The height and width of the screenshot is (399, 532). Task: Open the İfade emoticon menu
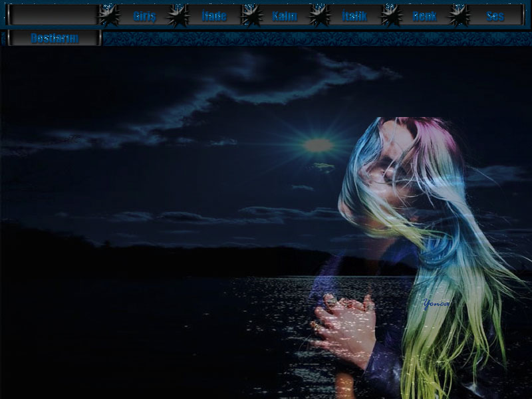[x=213, y=16]
